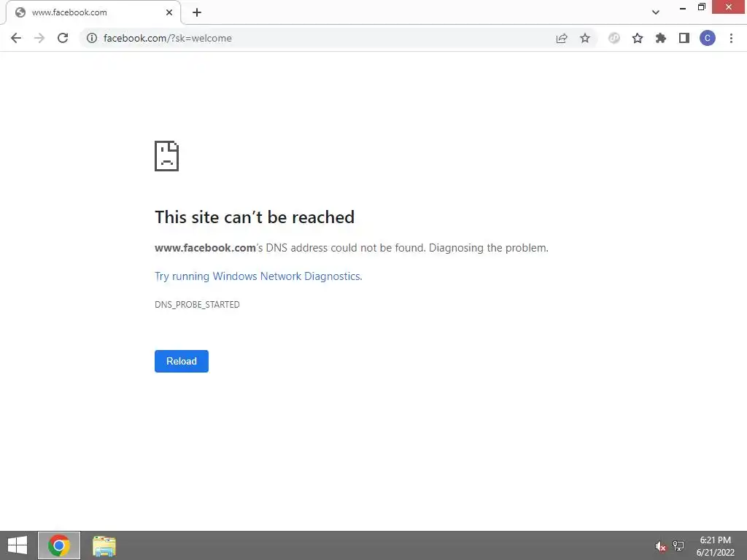Click the muted speaker tray icon
The image size is (747, 560).
pos(660,546)
